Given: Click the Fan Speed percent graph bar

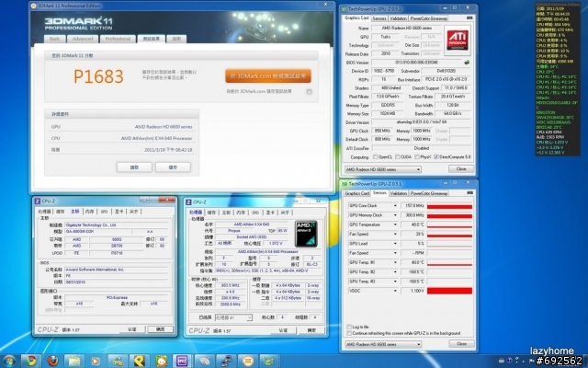Looking at the screenshot, I should tap(449, 235).
